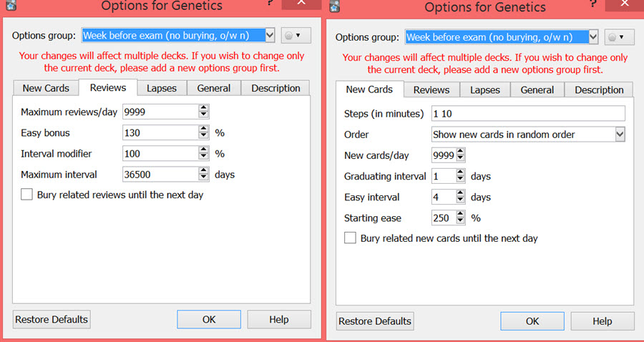Enable Bury related reviews until the next day
This screenshot has height=342, width=644.
coord(26,195)
